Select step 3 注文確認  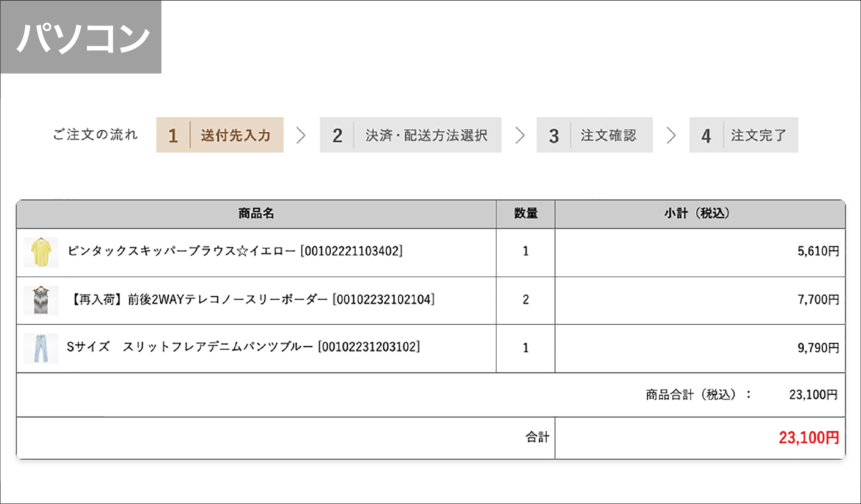click(x=595, y=135)
